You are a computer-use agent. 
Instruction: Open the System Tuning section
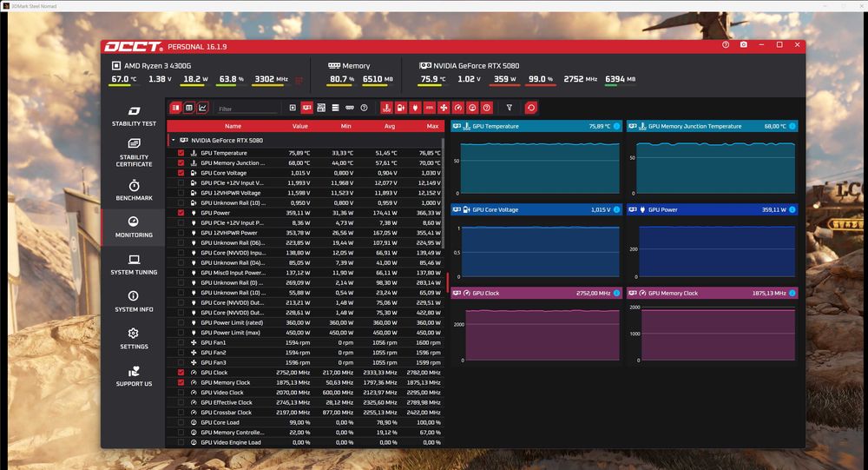tap(134, 264)
